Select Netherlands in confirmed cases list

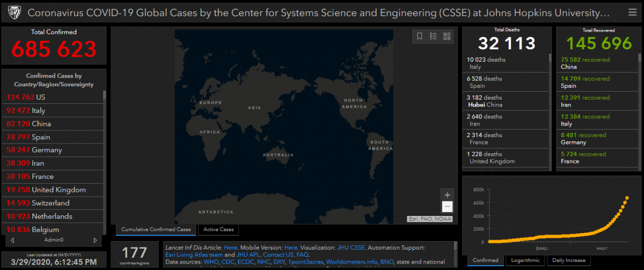pos(52,216)
